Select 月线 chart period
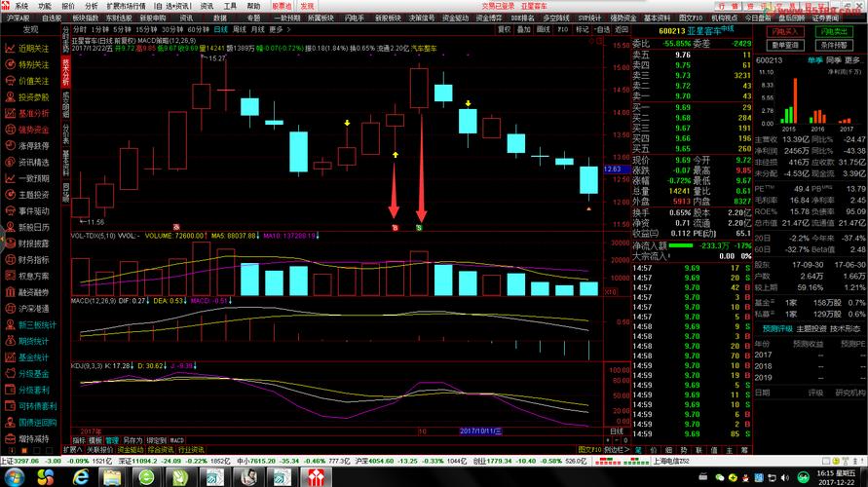 258,29
